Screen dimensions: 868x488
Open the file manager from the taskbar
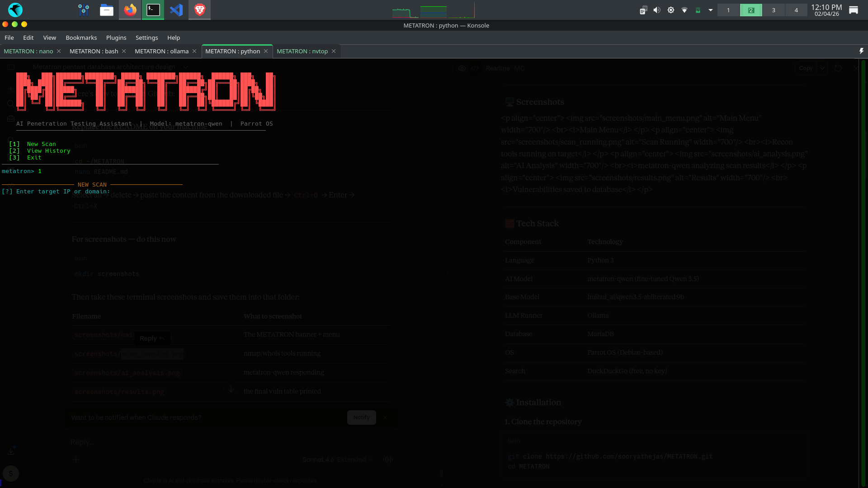pyautogui.click(x=107, y=10)
